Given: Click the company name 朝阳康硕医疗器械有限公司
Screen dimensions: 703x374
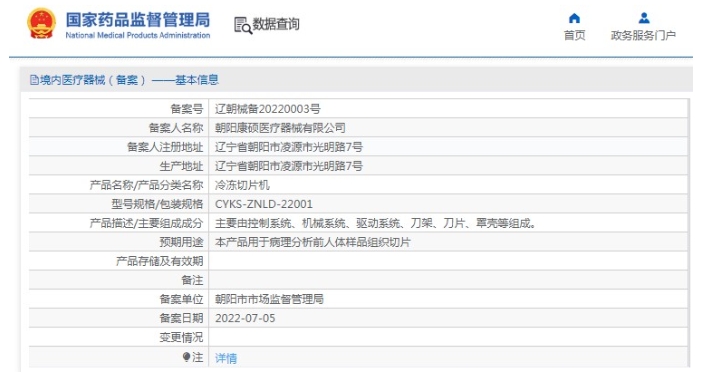Looking at the screenshot, I should (x=280, y=128).
